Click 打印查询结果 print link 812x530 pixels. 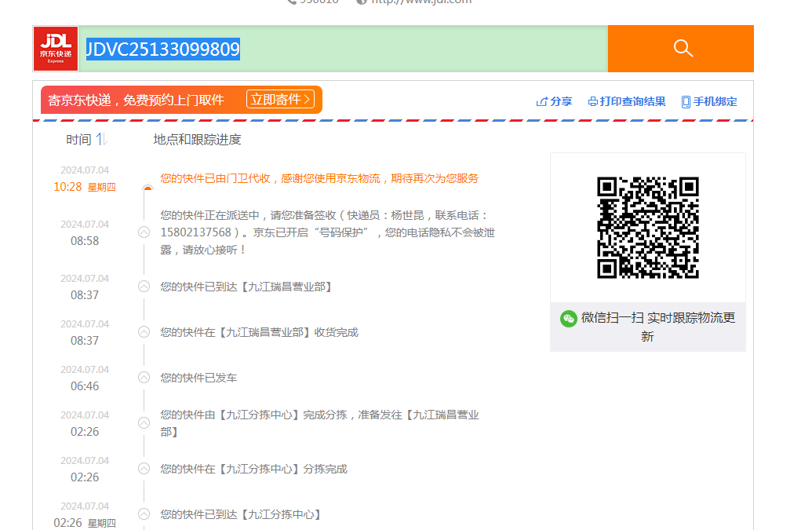pos(627,101)
